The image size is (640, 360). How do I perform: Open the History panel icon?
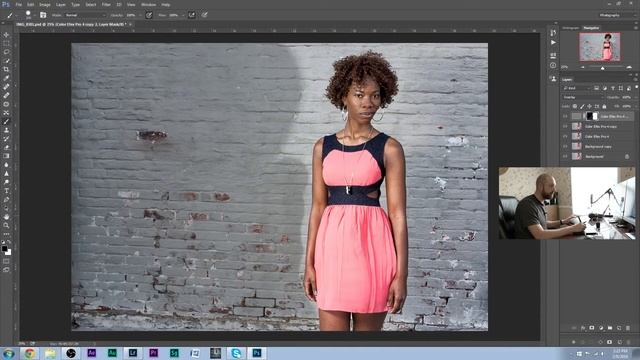[553, 32]
